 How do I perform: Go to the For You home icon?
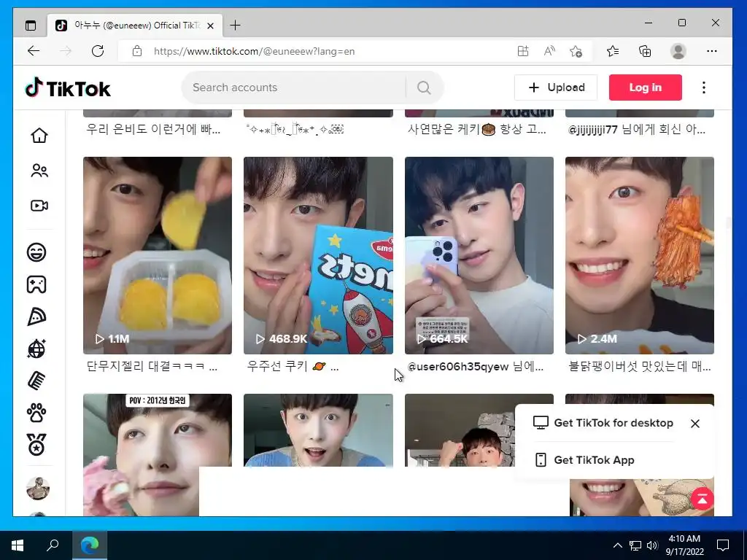click(x=39, y=136)
